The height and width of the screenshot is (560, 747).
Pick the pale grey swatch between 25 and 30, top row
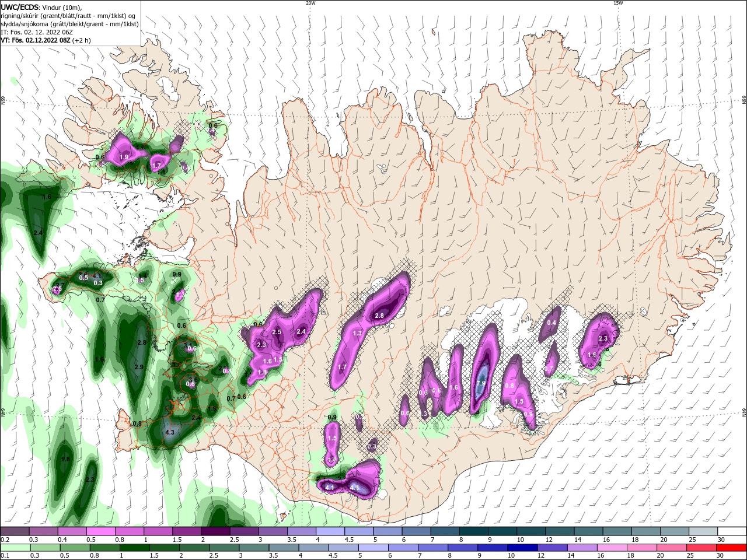tap(703, 531)
